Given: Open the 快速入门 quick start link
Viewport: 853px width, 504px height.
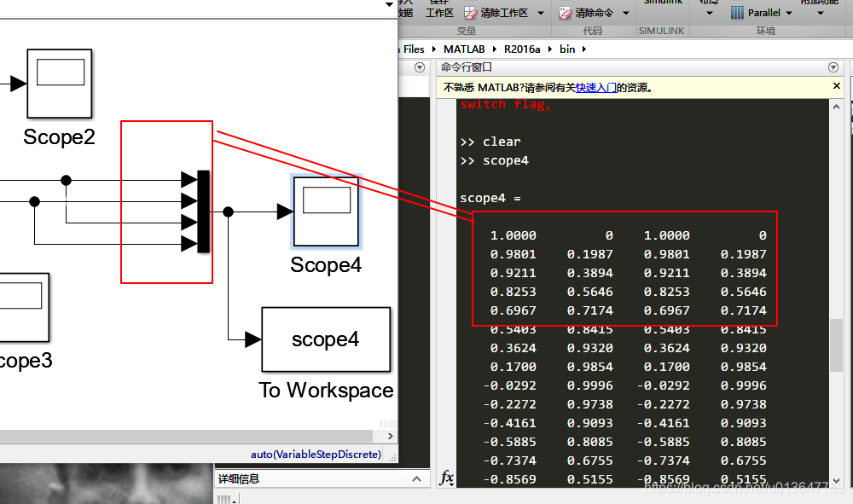Looking at the screenshot, I should coord(596,88).
